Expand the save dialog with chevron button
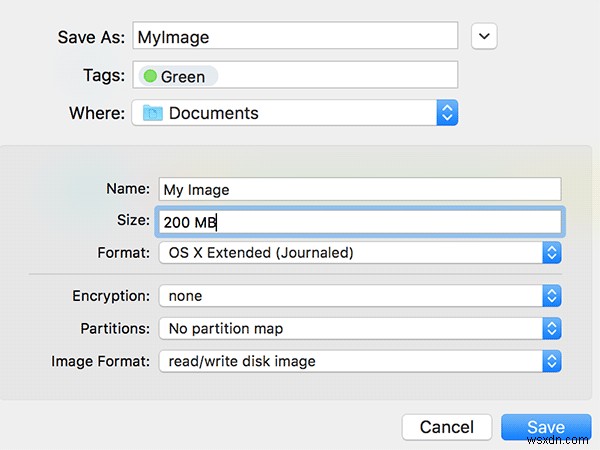600x450 pixels. coord(483,37)
